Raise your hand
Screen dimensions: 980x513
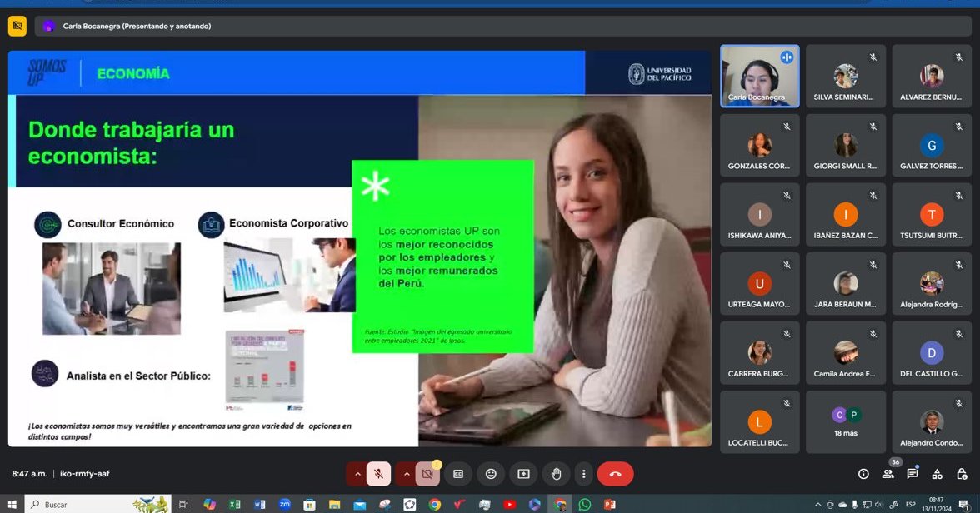pos(556,474)
